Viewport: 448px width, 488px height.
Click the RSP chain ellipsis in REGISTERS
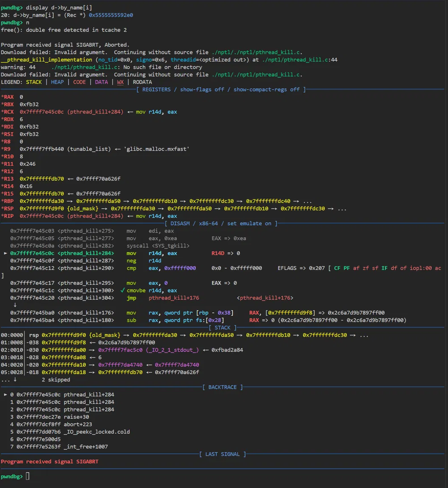342,209
